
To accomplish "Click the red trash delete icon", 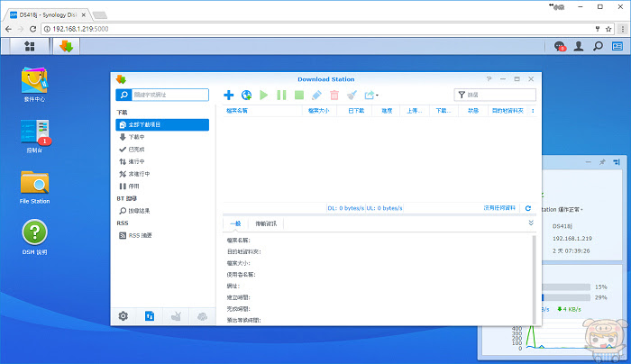I will tap(334, 95).
